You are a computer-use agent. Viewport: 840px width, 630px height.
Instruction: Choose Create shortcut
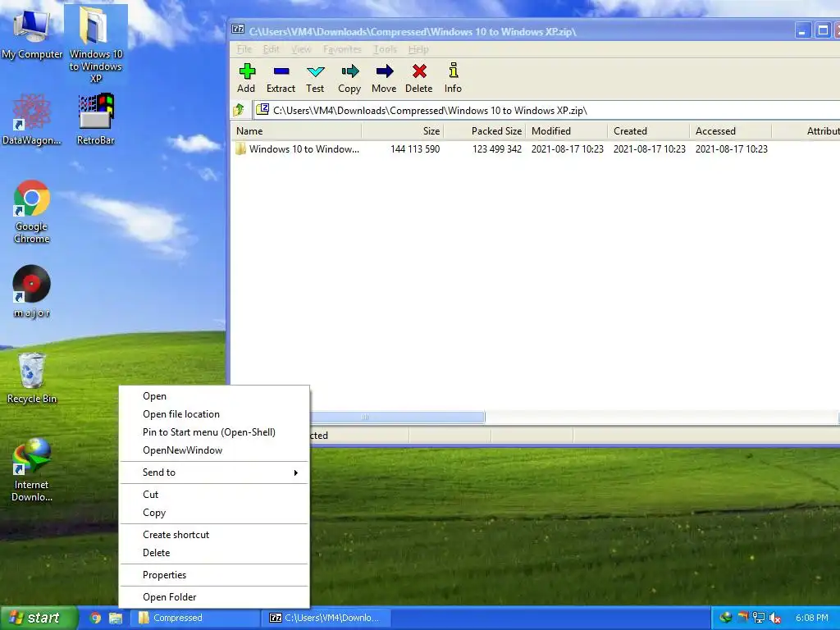(x=214, y=535)
